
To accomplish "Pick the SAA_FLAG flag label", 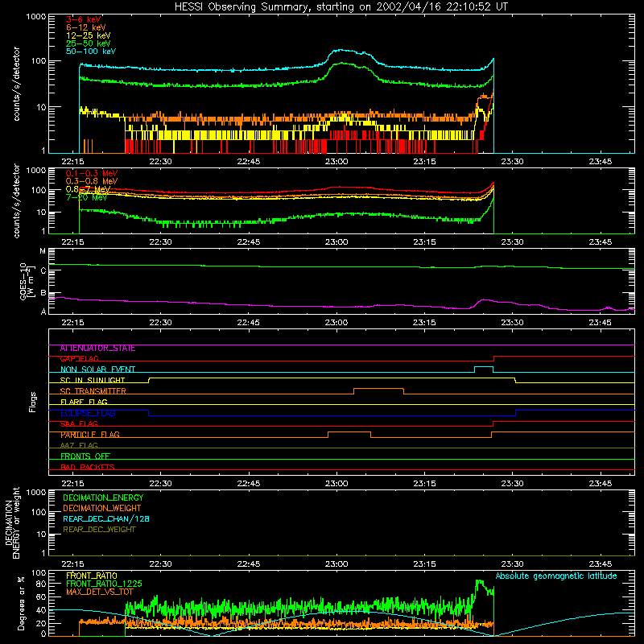I will 79,424.
